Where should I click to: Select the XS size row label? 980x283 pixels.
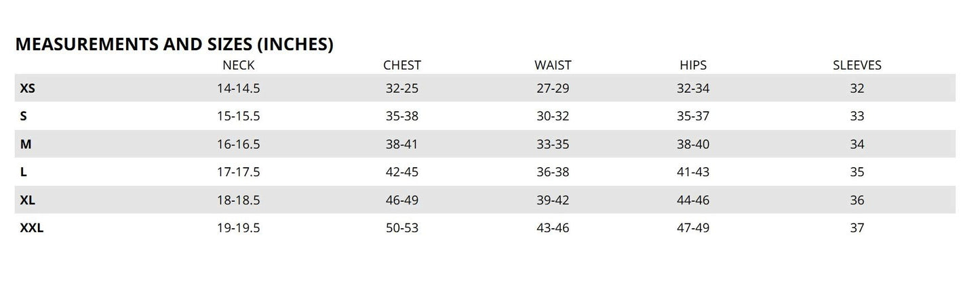pyautogui.click(x=27, y=89)
